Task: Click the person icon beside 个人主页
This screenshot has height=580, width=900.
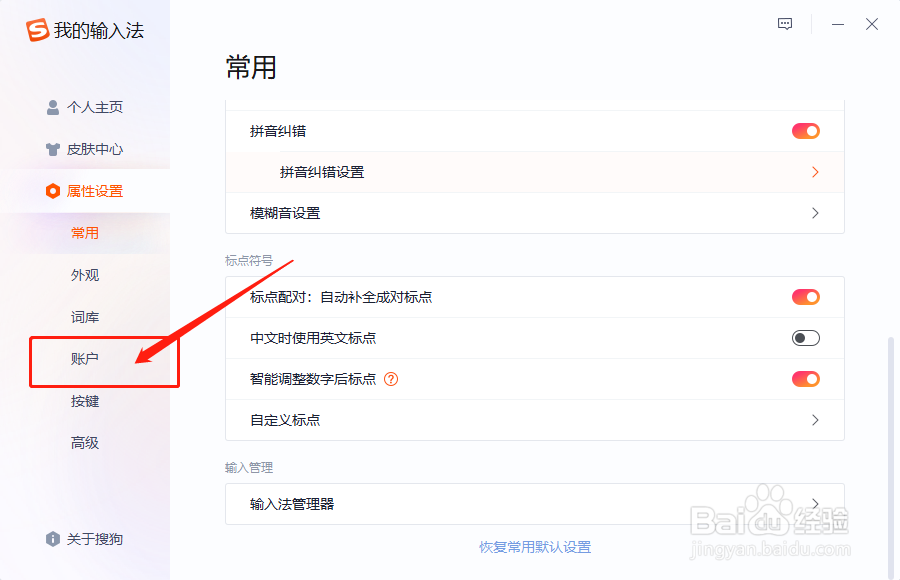Action: pyautogui.click(x=53, y=107)
